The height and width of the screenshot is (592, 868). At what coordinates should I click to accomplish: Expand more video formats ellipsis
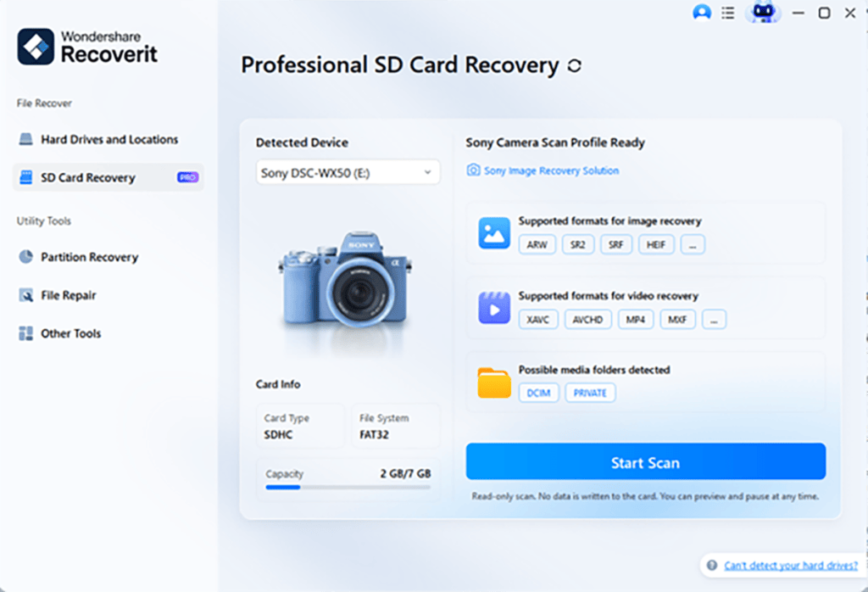coord(714,320)
